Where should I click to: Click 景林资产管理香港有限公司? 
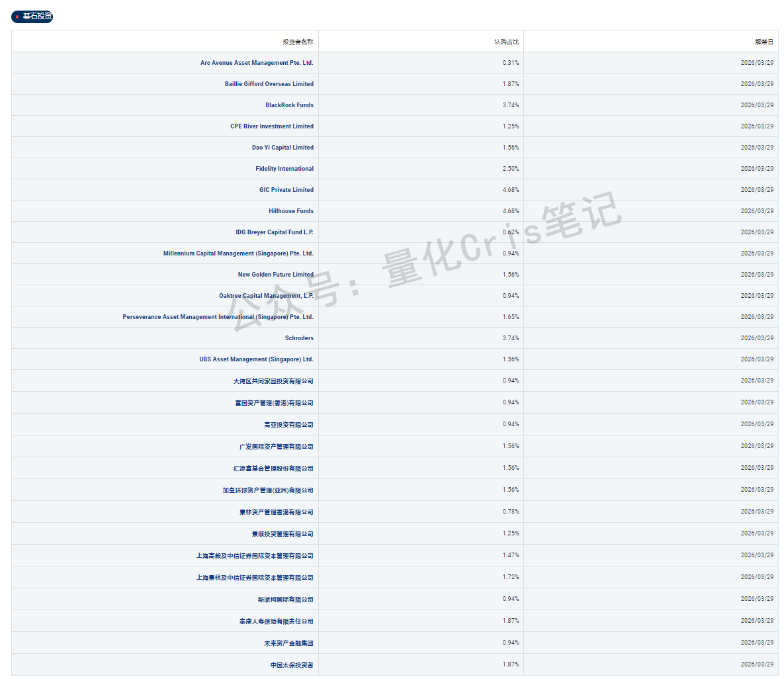pos(277,512)
